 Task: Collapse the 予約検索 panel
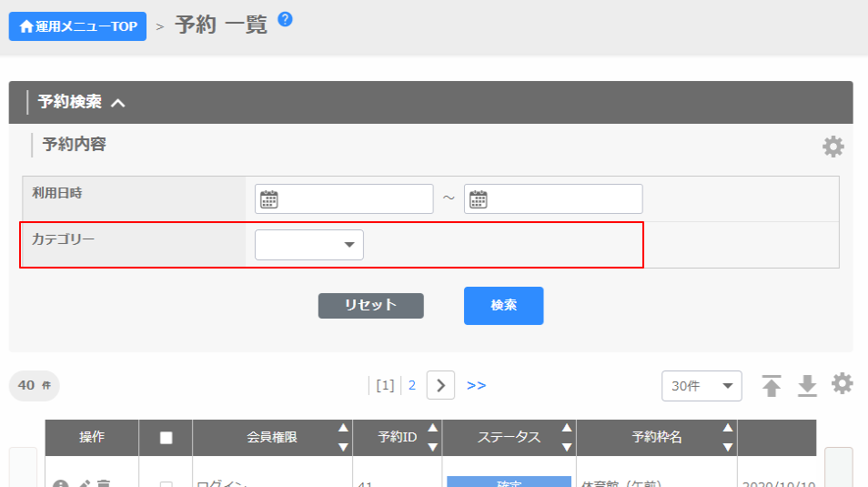[117, 103]
